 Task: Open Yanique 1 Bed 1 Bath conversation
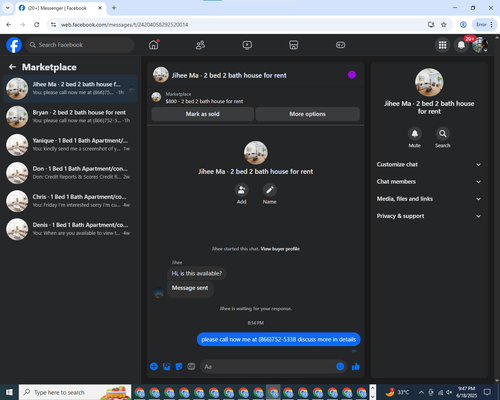tap(70, 145)
